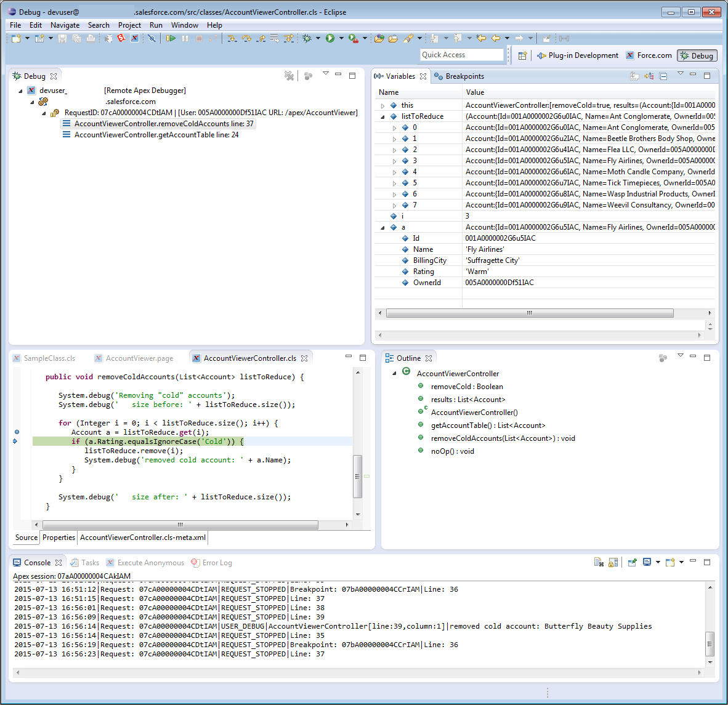Select AccountViewerController.cls-meta.xml tab

(x=142, y=538)
